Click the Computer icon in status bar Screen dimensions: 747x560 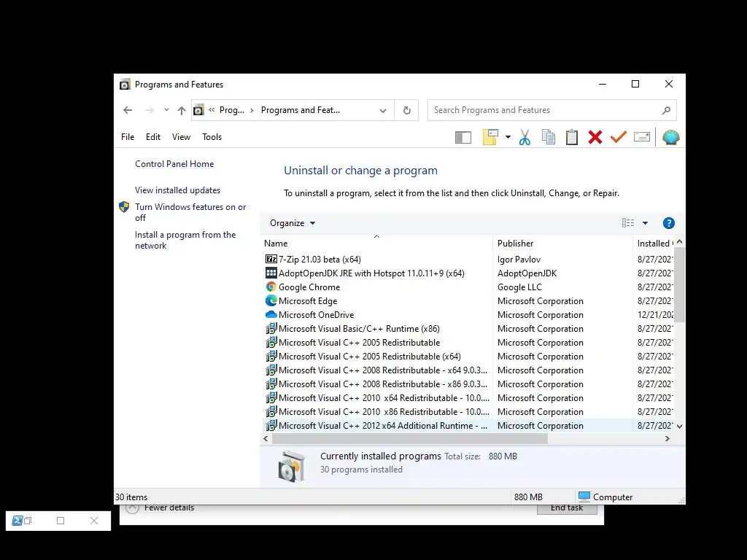pyautogui.click(x=584, y=497)
